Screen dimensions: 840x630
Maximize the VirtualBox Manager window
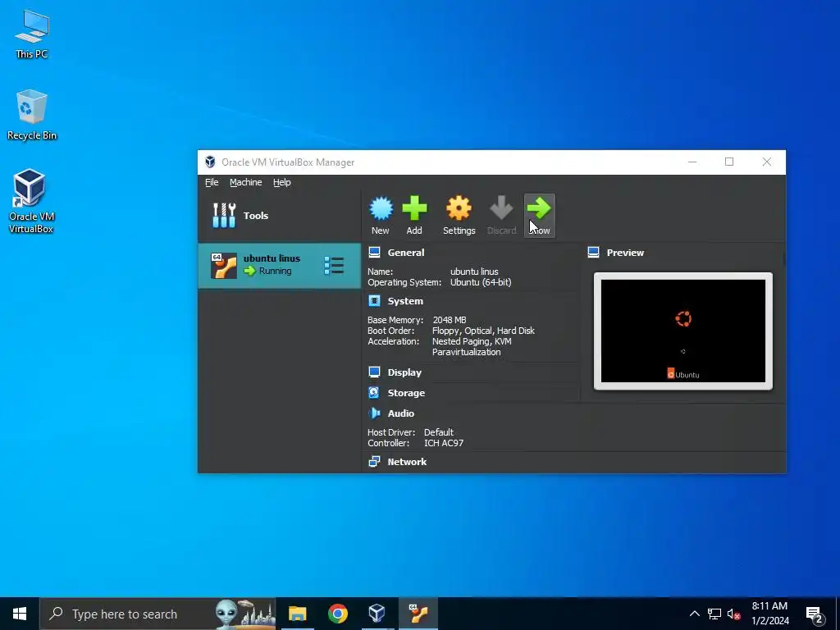(729, 162)
